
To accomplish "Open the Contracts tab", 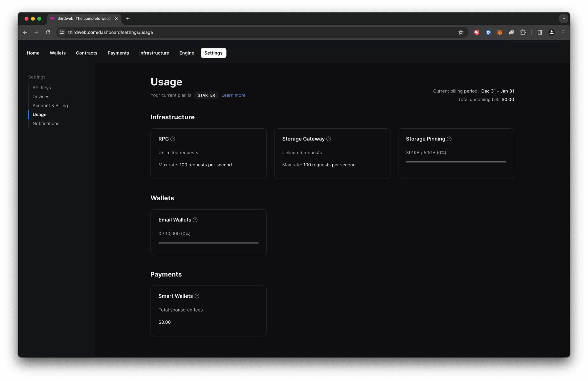I will pos(87,53).
